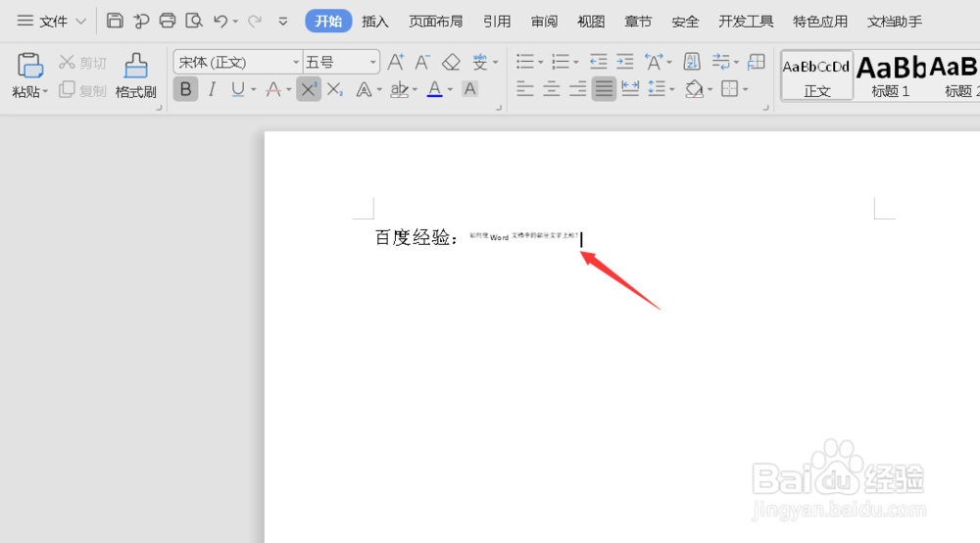Click the Cut (剪切) button

(x=82, y=63)
